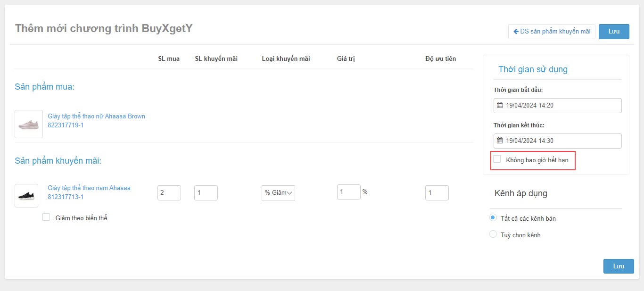
Task: Open Giày tập thể thao nữ Ahaaaa Brown link
Action: [x=96, y=116]
